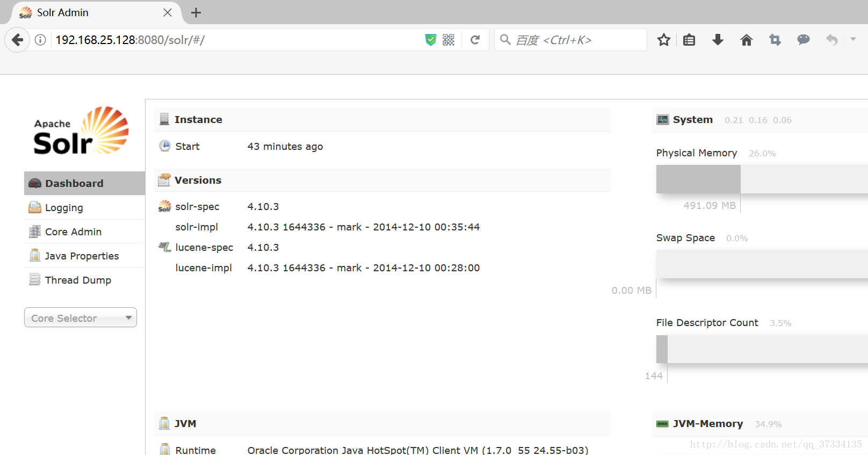Screen dimensions: 868x455
Task: Click the File Descriptor Count bar
Action: (x=762, y=349)
